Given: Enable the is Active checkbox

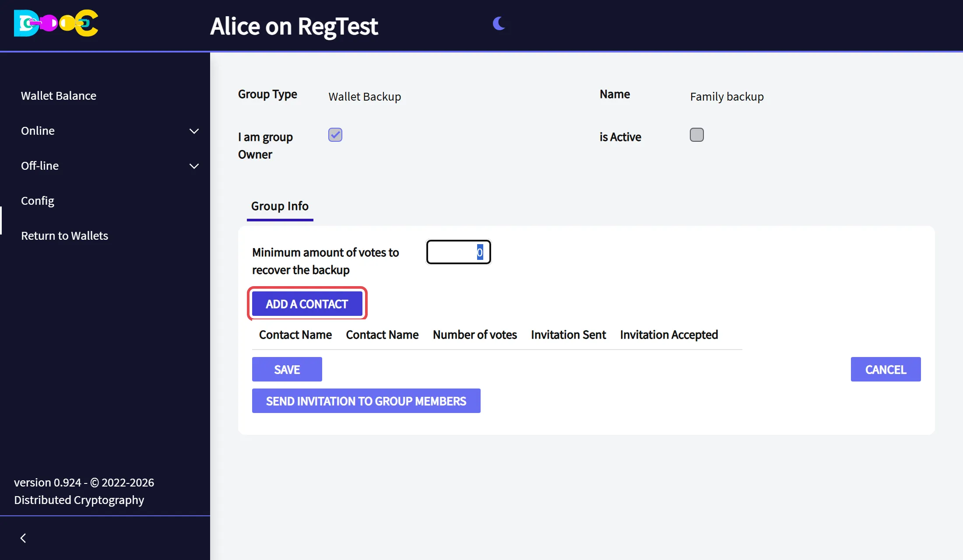Looking at the screenshot, I should pos(697,135).
